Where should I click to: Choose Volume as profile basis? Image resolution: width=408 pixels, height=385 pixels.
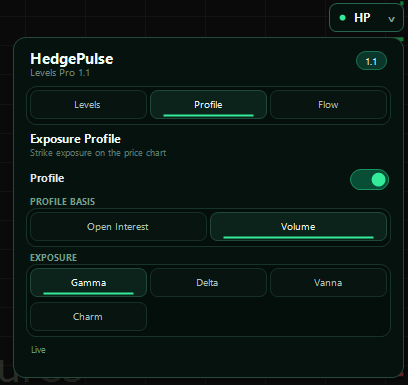tap(298, 227)
